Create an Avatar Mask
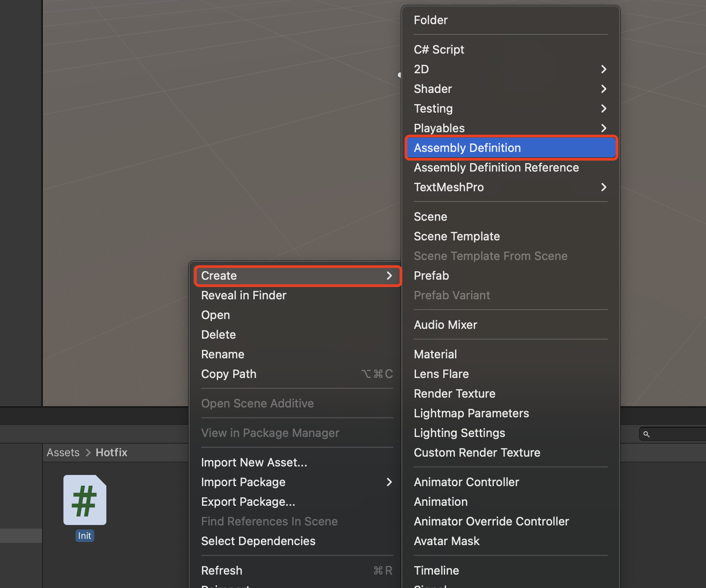706x588 pixels. [x=511, y=541]
